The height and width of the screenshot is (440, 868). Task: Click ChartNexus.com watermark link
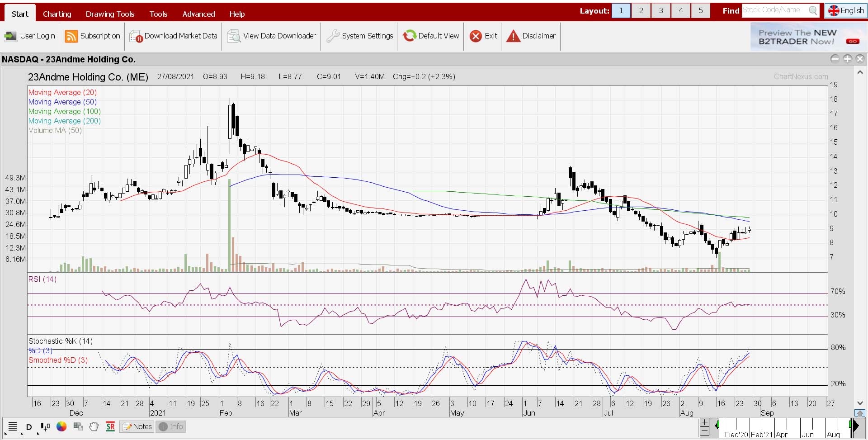click(801, 76)
